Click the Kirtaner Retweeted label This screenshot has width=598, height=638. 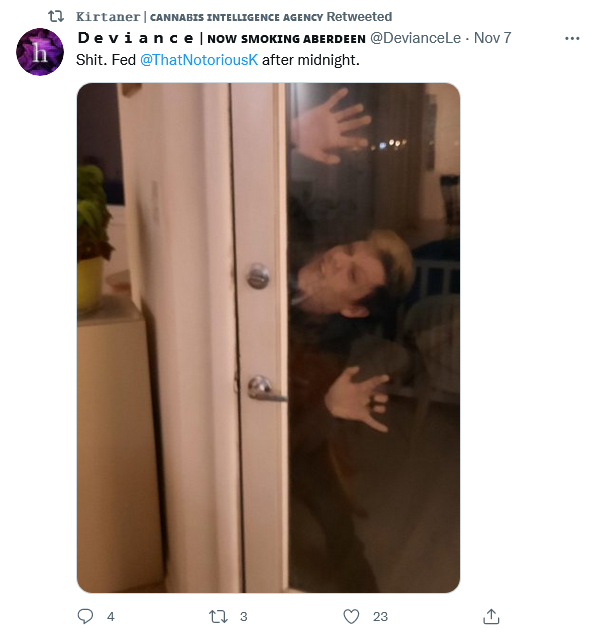tap(234, 17)
